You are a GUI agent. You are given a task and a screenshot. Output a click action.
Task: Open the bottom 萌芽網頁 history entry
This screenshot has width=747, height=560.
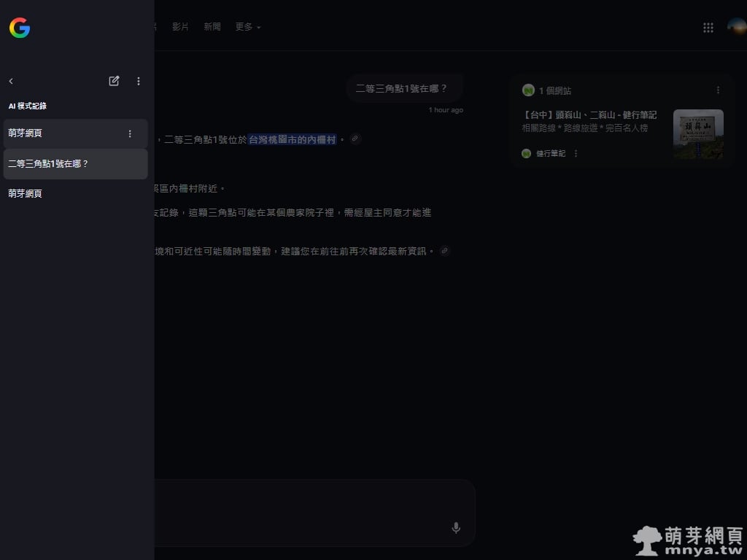click(x=26, y=194)
